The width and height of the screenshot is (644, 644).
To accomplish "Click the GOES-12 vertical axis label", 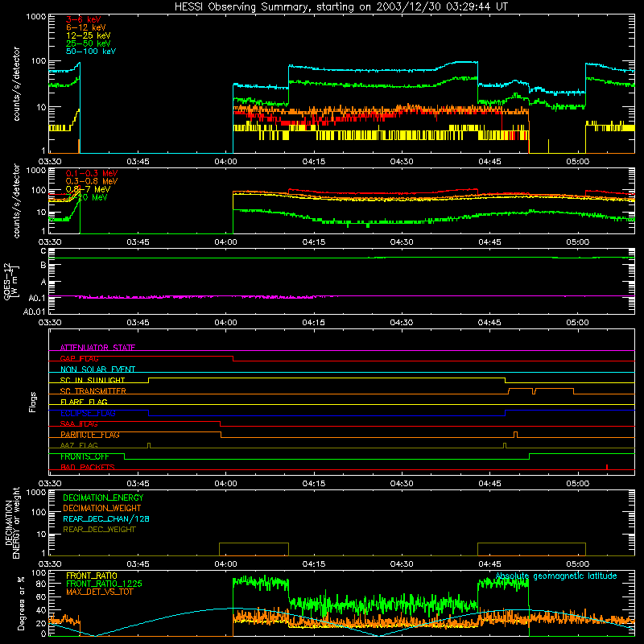I will coord(10,281).
